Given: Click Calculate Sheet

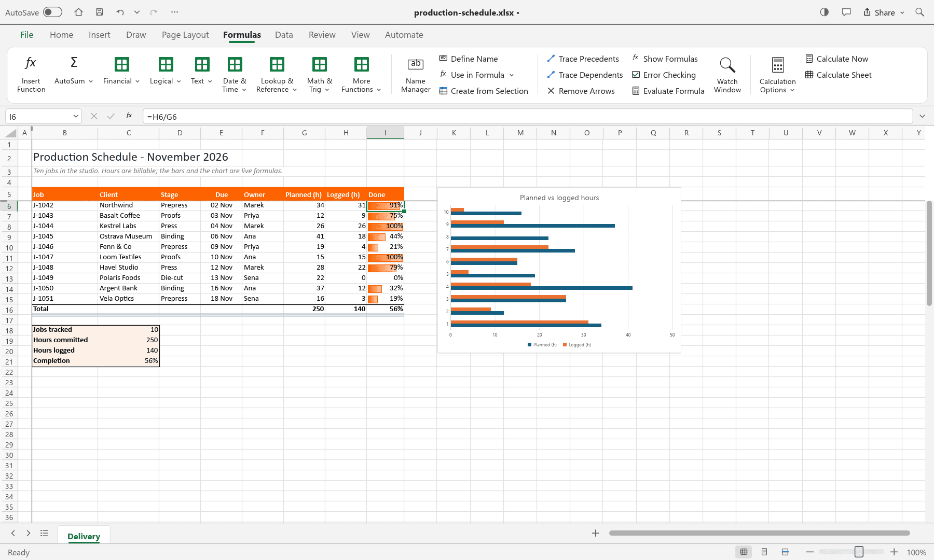Looking at the screenshot, I should click(838, 75).
